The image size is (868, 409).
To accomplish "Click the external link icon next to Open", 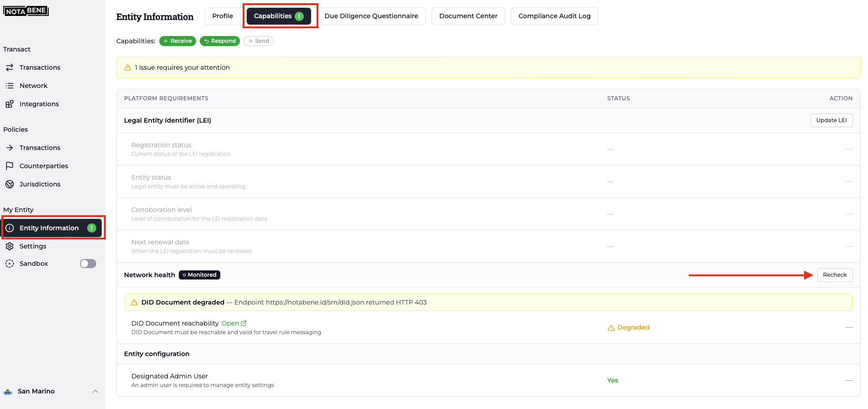I will click(244, 323).
